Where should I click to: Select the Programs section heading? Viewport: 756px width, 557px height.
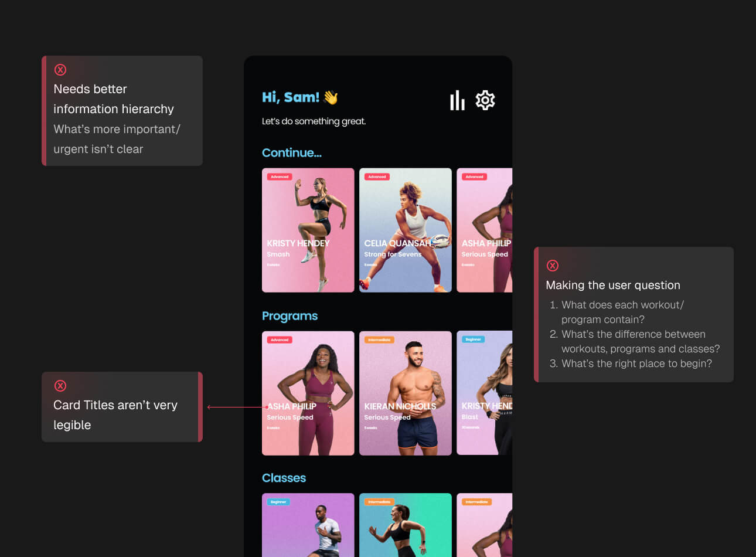[290, 316]
